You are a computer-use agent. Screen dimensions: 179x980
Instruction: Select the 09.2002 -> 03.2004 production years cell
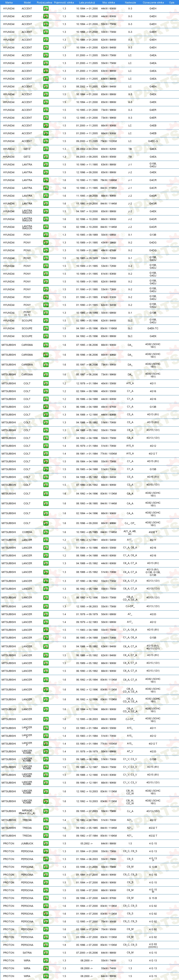click(x=87, y=149)
